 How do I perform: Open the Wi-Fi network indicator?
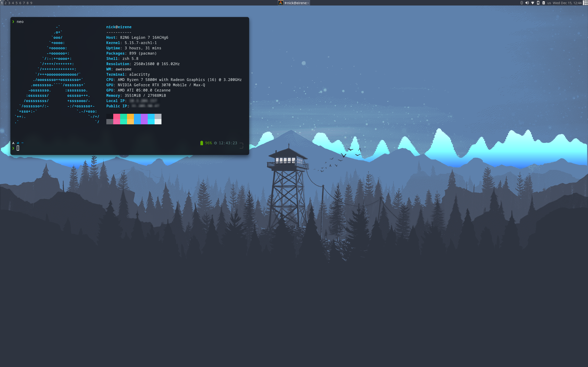point(533,3)
